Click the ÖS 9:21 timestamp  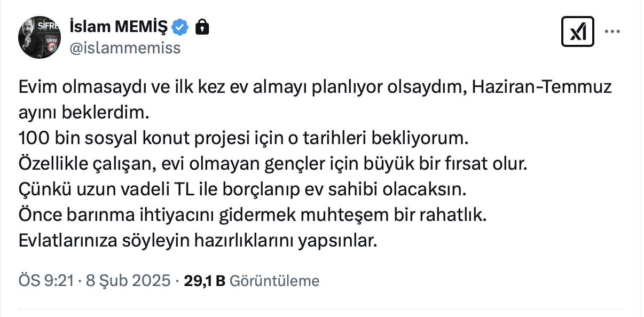point(45,281)
